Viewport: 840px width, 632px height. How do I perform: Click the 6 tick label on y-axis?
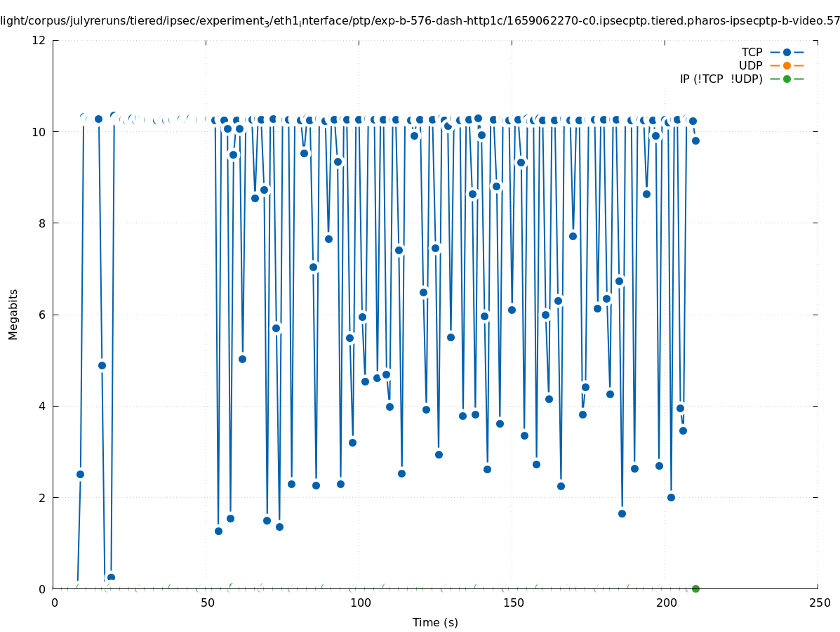coord(42,315)
